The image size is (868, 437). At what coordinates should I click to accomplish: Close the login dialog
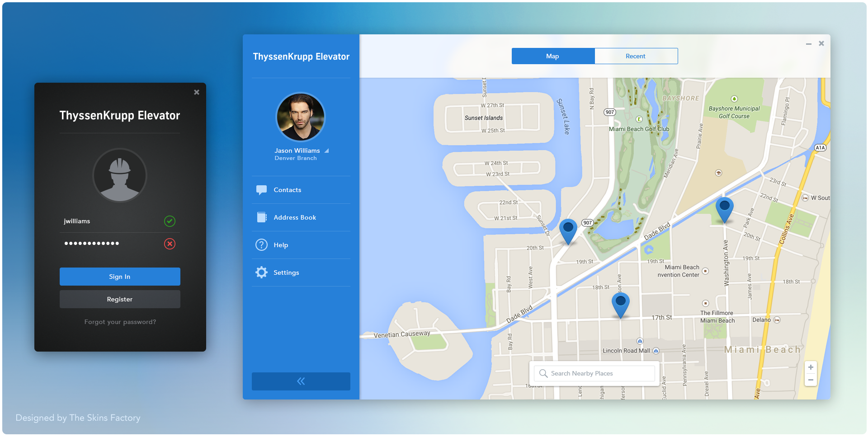pos(197,92)
